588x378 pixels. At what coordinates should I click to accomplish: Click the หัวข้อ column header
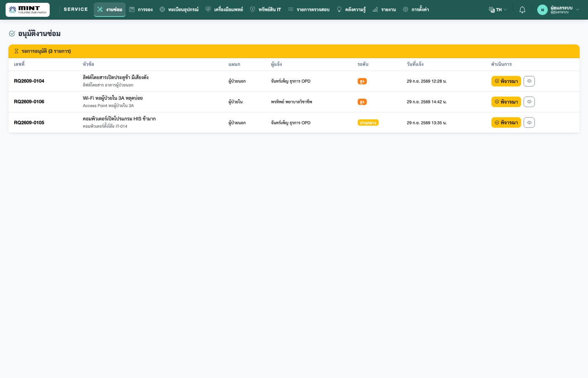point(88,64)
